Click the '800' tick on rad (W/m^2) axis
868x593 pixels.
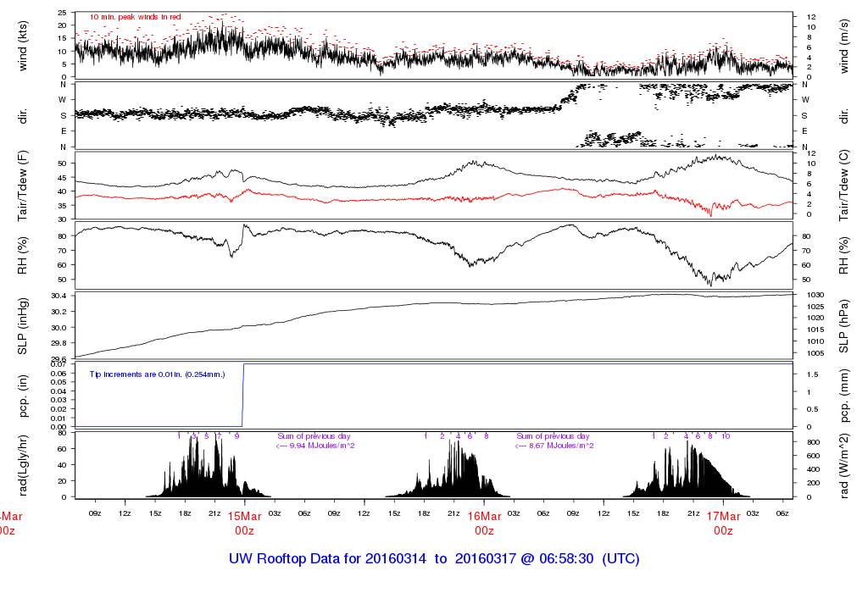point(813,442)
